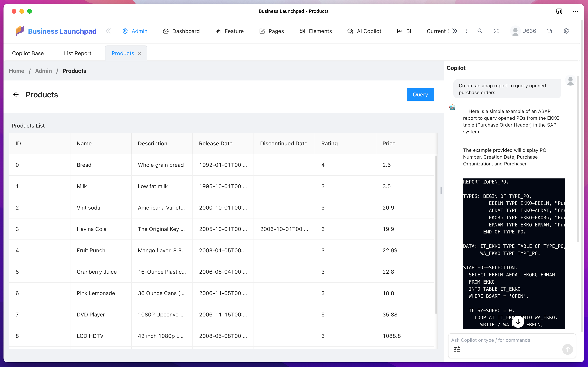Click the send arrow button in Copilot
The width and height of the screenshot is (588, 367).
(567, 349)
